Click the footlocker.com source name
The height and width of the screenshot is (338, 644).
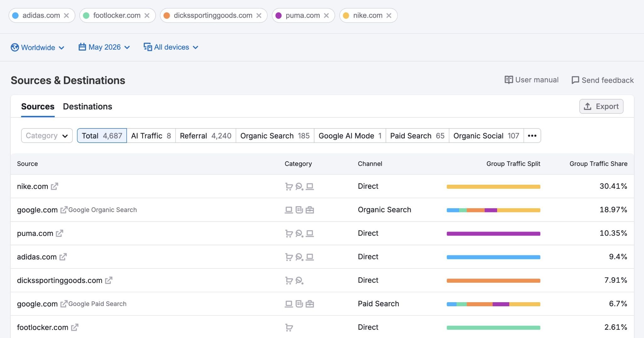(42, 327)
